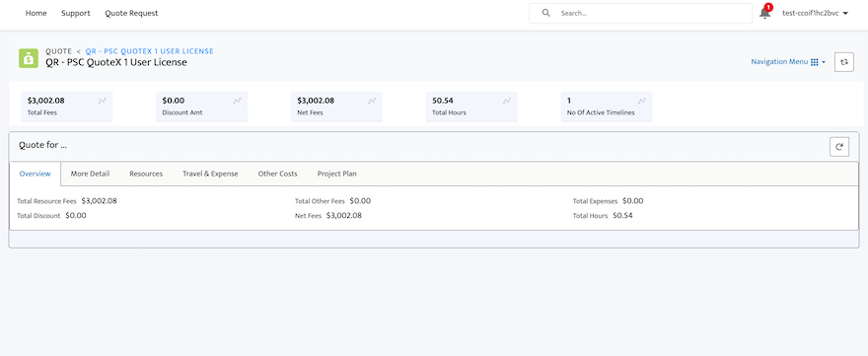Image resolution: width=868 pixels, height=356 pixels.
Task: Select the Overview tab
Action: (x=36, y=174)
